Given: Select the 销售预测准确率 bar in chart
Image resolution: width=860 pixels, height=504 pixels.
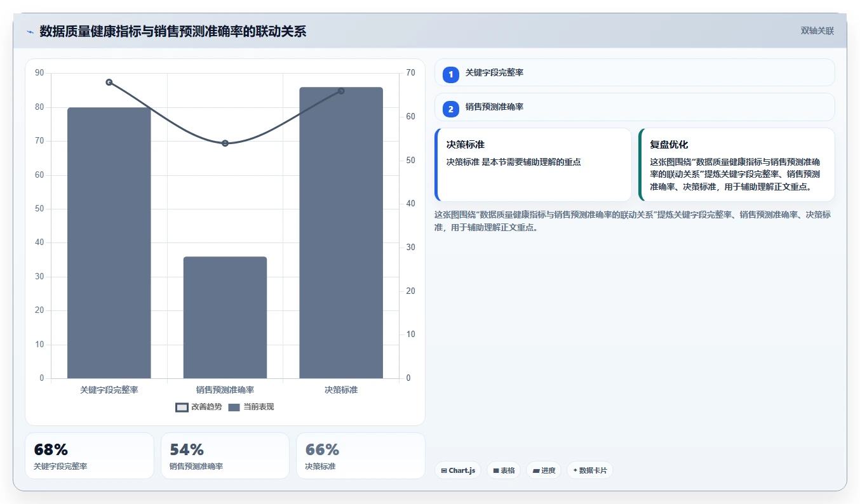Looking at the screenshot, I should coord(225,317).
